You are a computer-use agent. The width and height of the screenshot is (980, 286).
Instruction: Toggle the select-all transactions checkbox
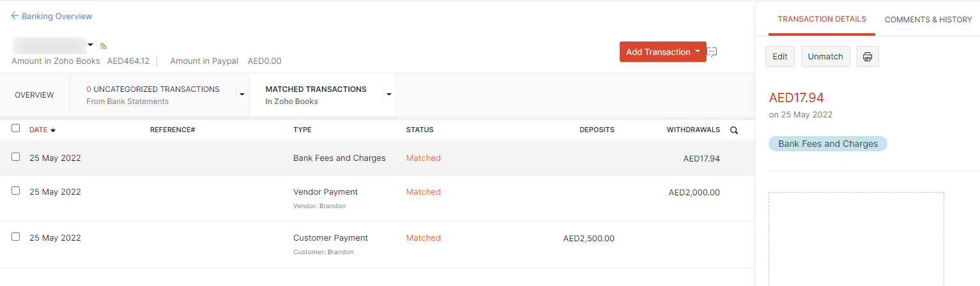tap(16, 128)
